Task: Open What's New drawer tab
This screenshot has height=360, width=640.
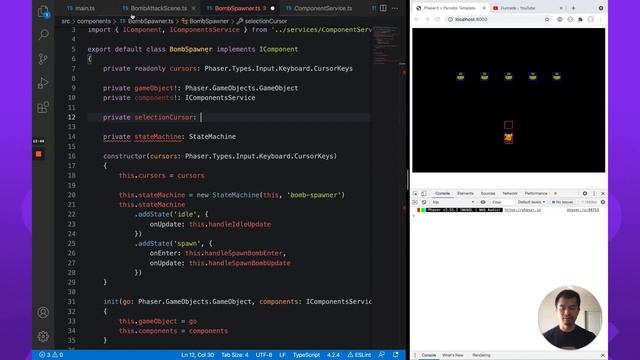Action: (x=453, y=355)
